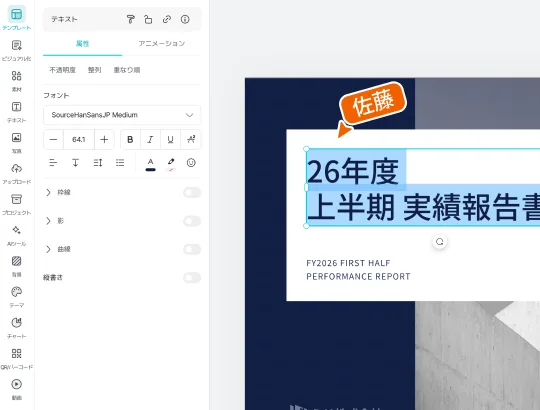The image size is (540, 410).
Task: Enable the 影 (Shadow) toggle
Action: (192, 221)
